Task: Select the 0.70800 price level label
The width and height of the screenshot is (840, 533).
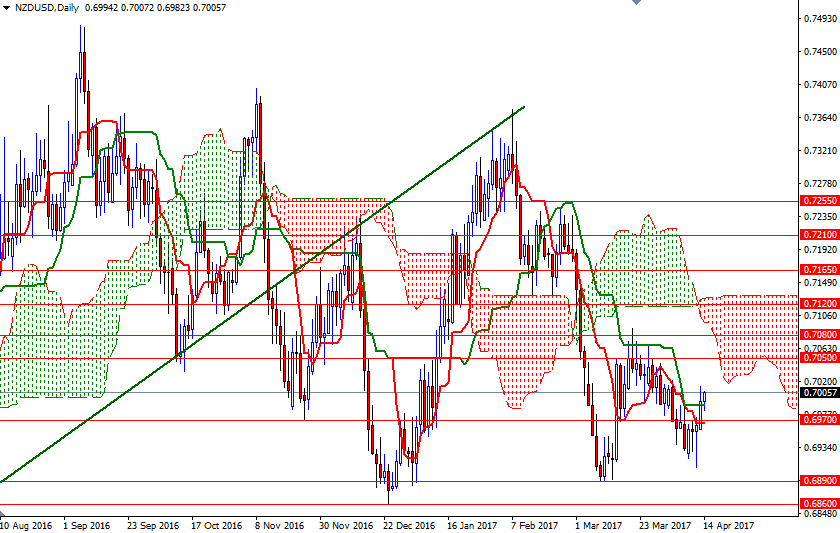Action: coord(819,335)
